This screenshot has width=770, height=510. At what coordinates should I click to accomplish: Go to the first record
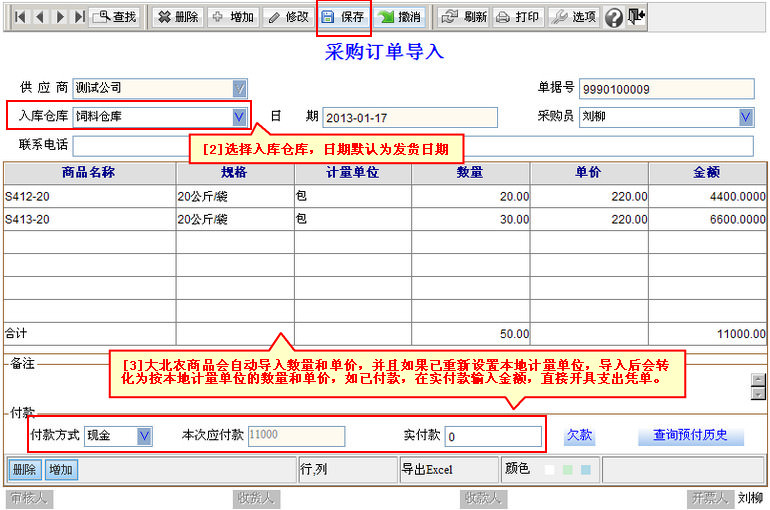(20, 17)
